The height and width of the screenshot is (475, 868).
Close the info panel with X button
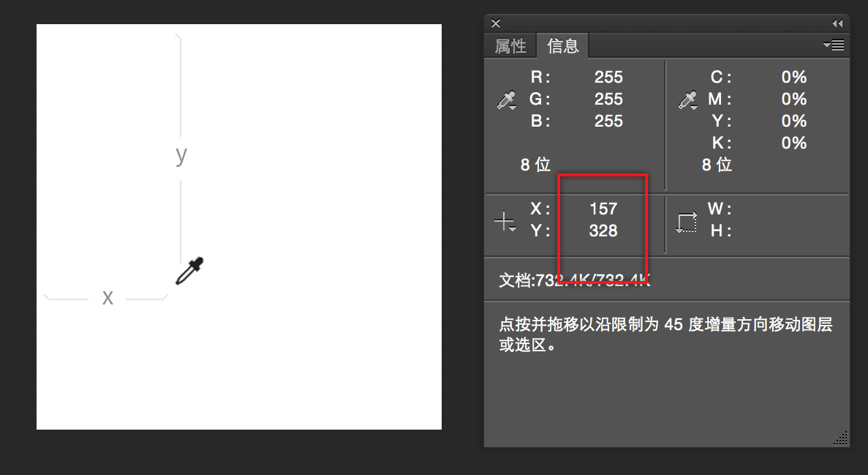pos(496,23)
